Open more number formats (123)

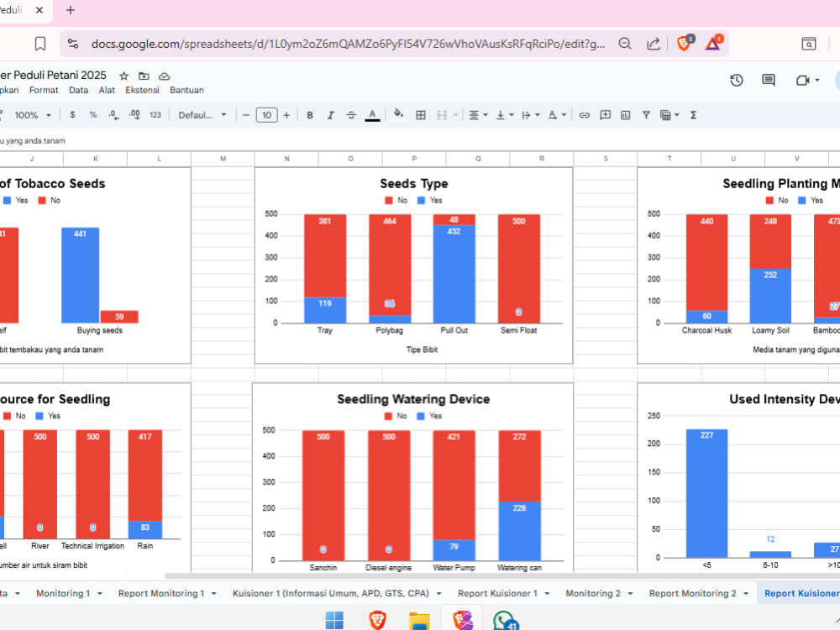(x=155, y=115)
